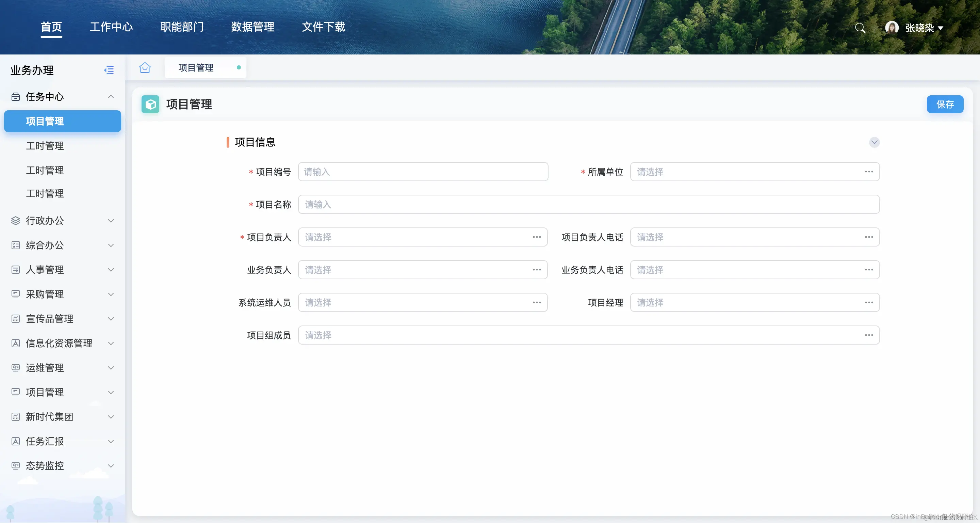980x523 pixels.
Task: Open 工作中心 in top navigation
Action: [111, 27]
